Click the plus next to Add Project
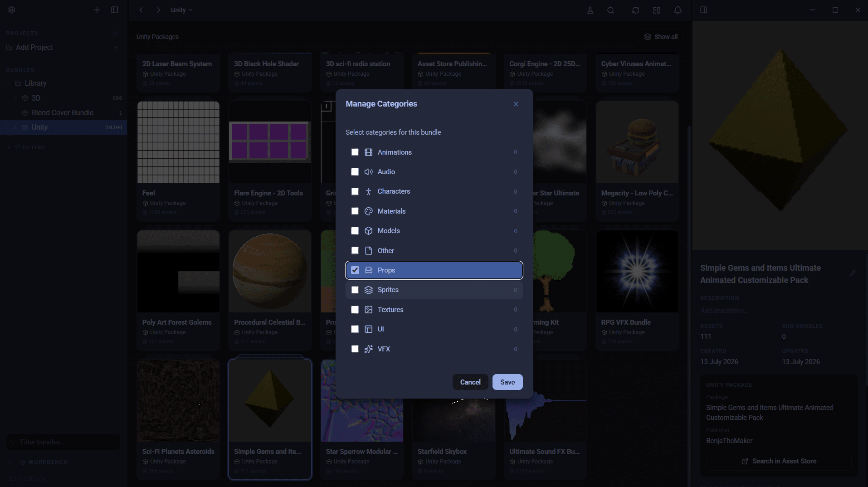This screenshot has width=868, height=487. click(x=116, y=48)
